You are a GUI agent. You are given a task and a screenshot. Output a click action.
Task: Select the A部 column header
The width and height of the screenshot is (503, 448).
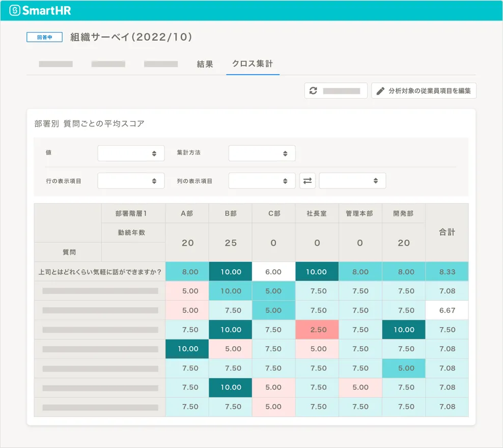[x=186, y=213]
